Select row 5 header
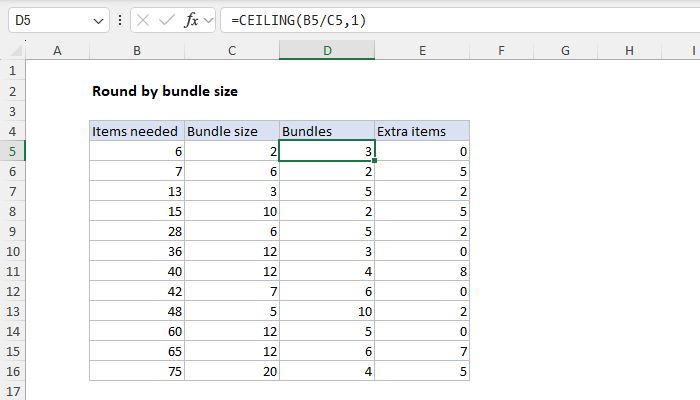This screenshot has width=700, height=400. (12, 151)
